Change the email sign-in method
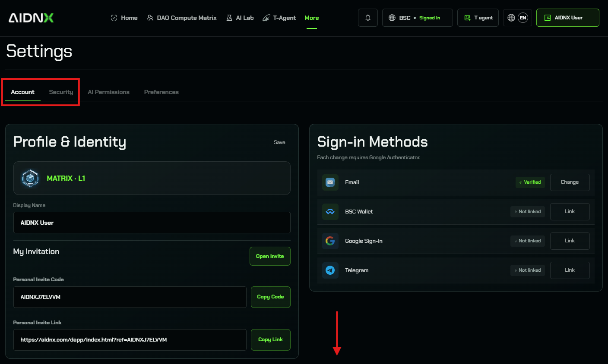This screenshot has height=364, width=608. (570, 182)
